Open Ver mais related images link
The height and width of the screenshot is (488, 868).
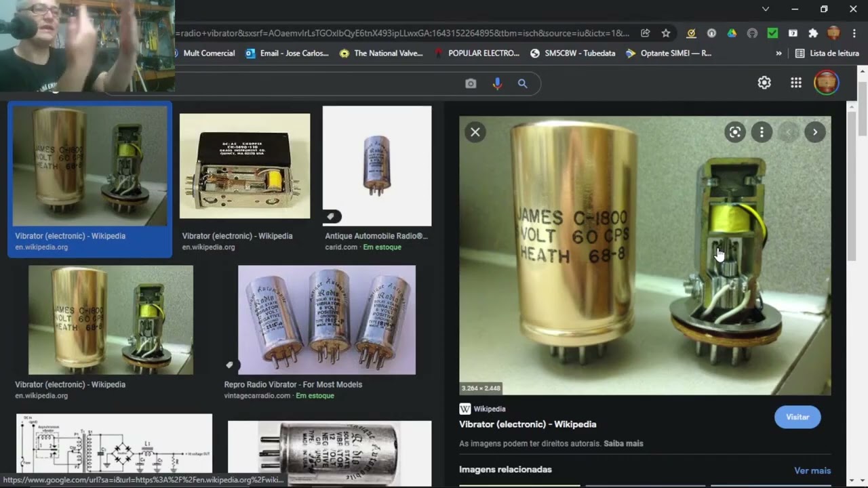[812, 470]
